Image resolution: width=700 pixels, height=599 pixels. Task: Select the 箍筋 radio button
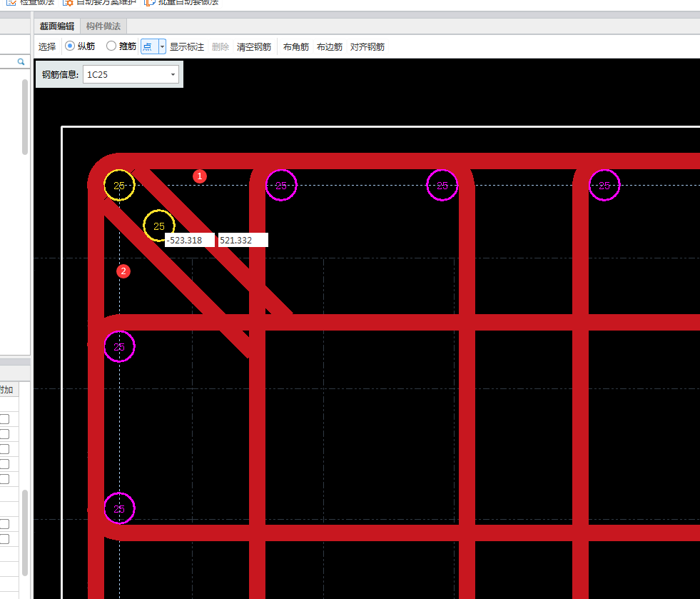pyautogui.click(x=111, y=46)
